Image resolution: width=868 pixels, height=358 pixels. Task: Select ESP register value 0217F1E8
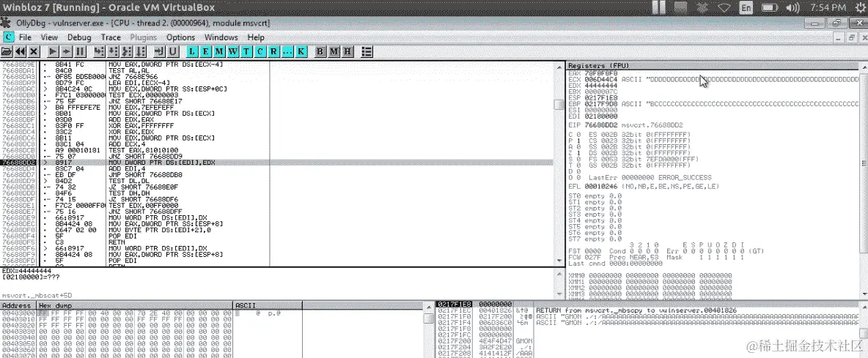(600, 97)
